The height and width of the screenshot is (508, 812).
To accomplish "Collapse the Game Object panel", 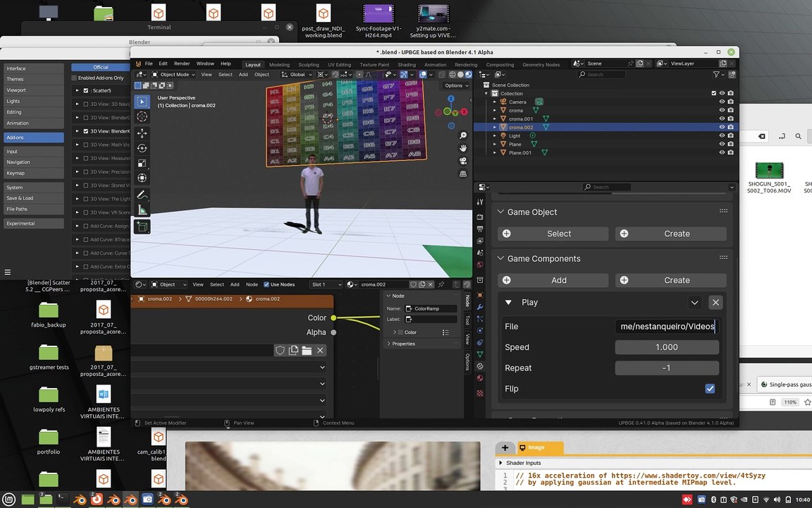I will point(500,212).
